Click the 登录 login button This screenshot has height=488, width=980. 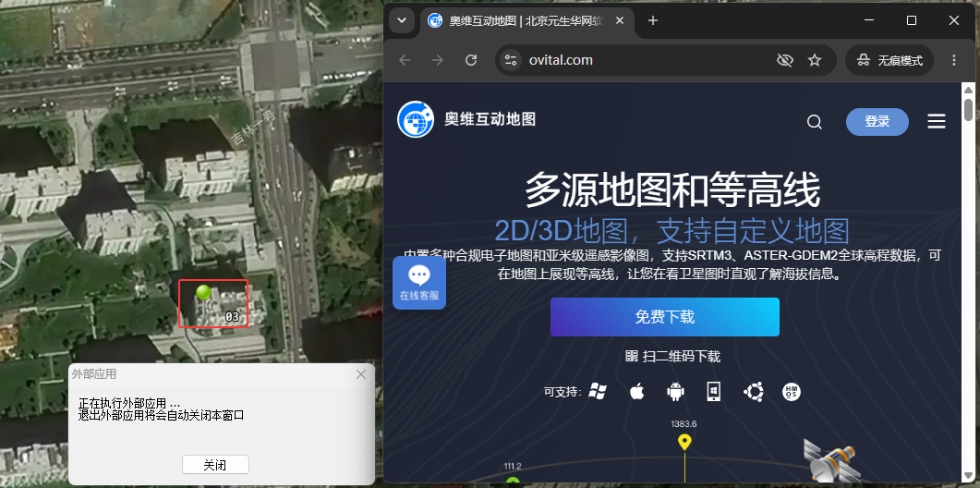[x=877, y=121]
